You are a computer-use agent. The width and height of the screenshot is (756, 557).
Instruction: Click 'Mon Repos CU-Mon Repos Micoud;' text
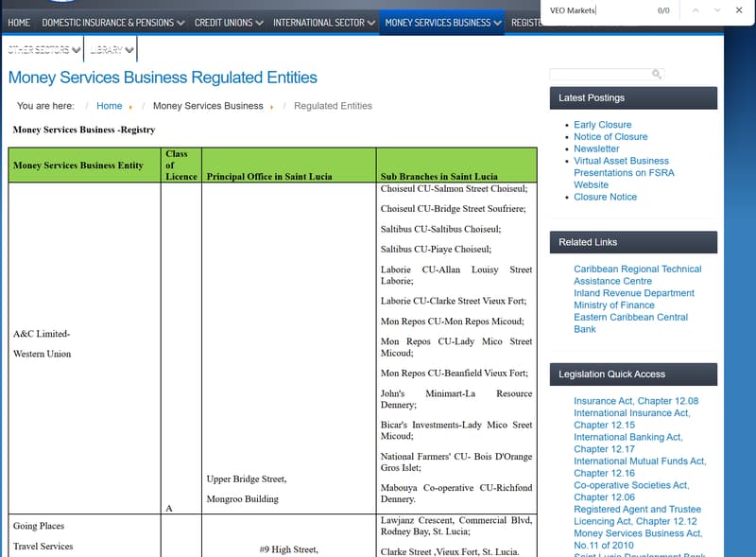click(452, 321)
